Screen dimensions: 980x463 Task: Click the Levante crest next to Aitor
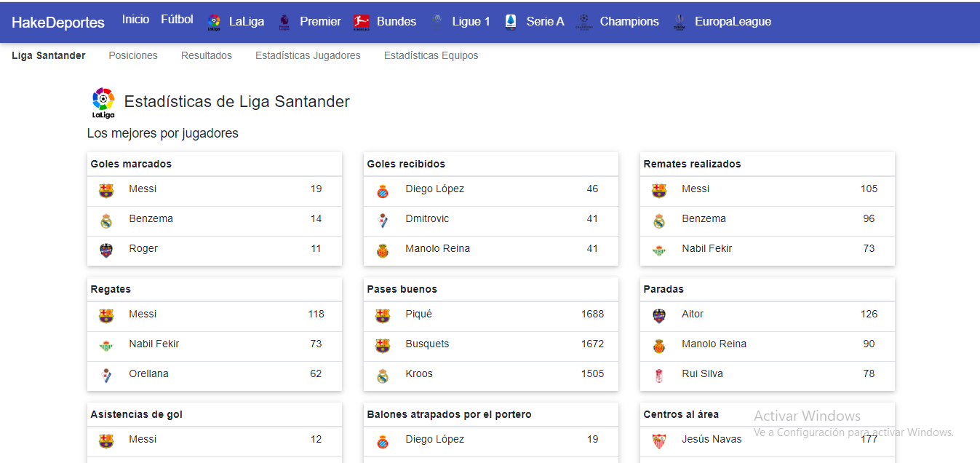[x=659, y=315]
